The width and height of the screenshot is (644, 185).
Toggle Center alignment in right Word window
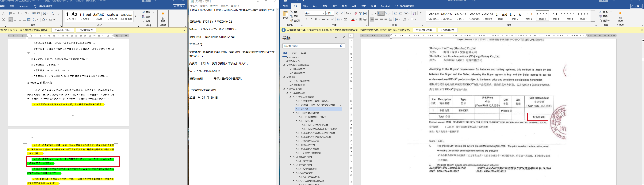(377, 19)
